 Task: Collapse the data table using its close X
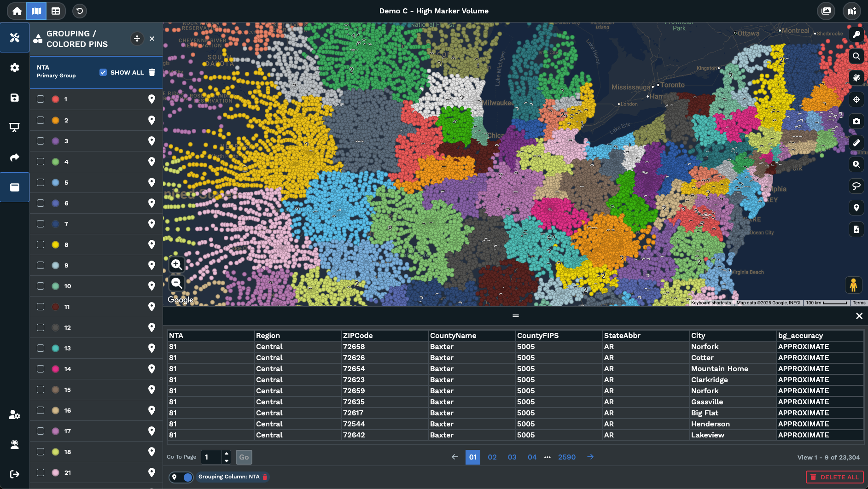coord(859,316)
